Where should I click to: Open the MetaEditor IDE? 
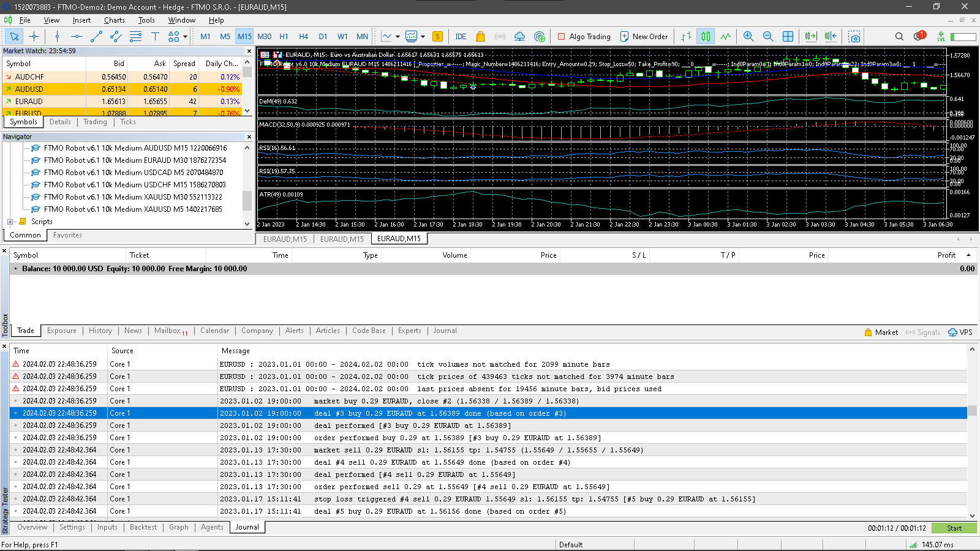[x=461, y=36]
